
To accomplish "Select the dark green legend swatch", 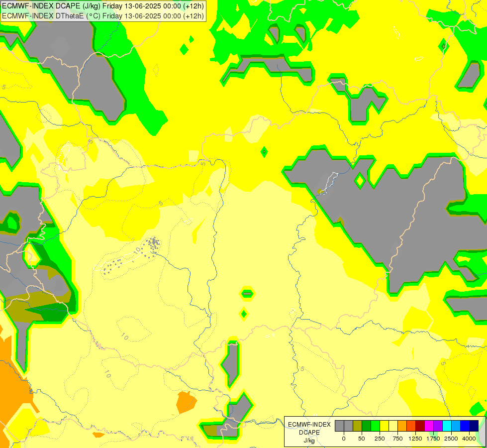I will pyautogui.click(x=367, y=426).
